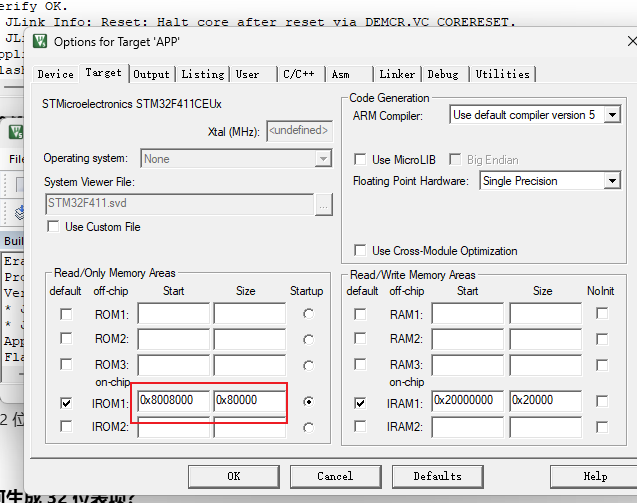Switch to the Linker tab
Screen dimensions: 637x503
click(397, 74)
